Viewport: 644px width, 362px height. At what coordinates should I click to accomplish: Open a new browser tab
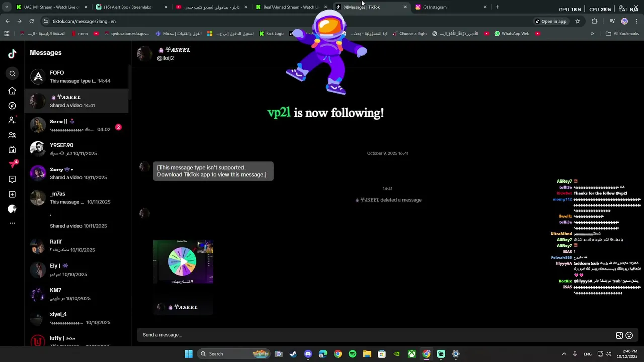[497, 7]
